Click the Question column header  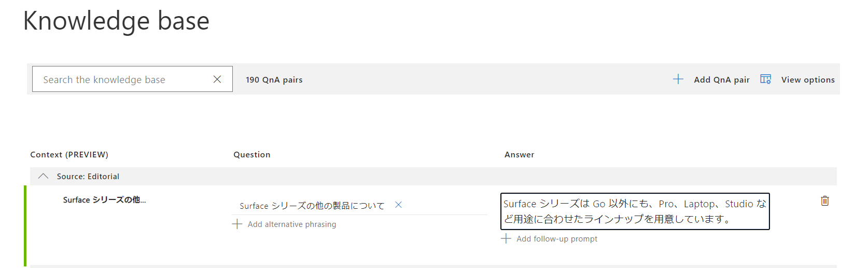click(x=251, y=155)
